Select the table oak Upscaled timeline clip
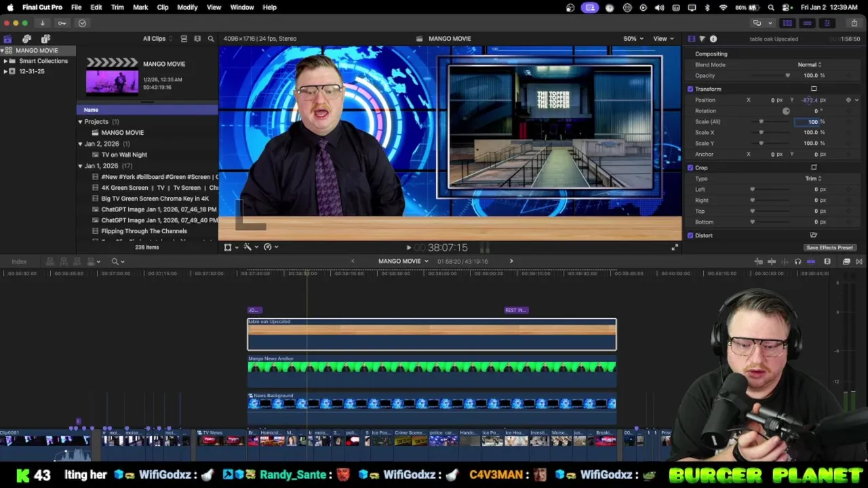Viewport: 868px width, 488px height. point(432,335)
